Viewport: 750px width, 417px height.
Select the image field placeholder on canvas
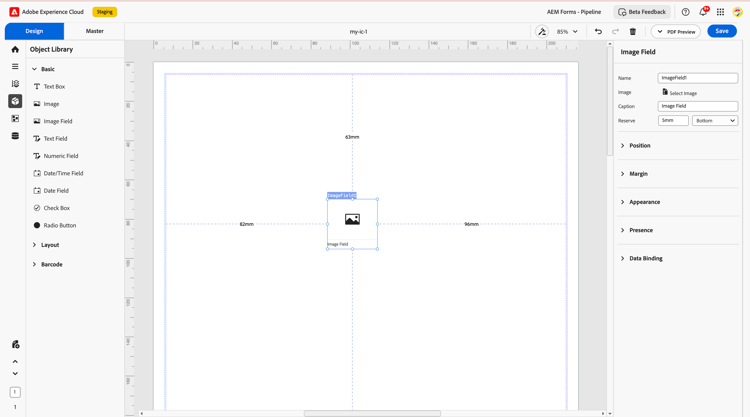click(353, 219)
